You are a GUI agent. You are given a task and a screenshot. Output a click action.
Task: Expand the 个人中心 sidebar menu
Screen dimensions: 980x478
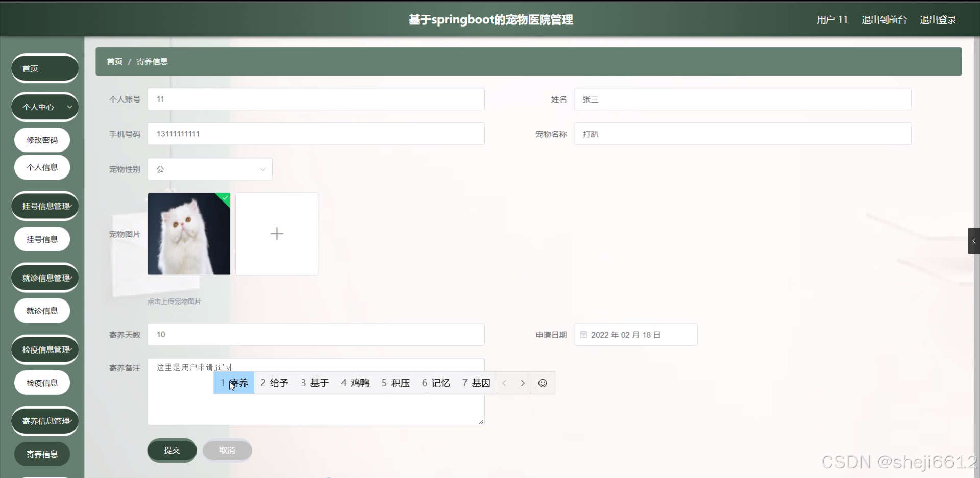[44, 107]
